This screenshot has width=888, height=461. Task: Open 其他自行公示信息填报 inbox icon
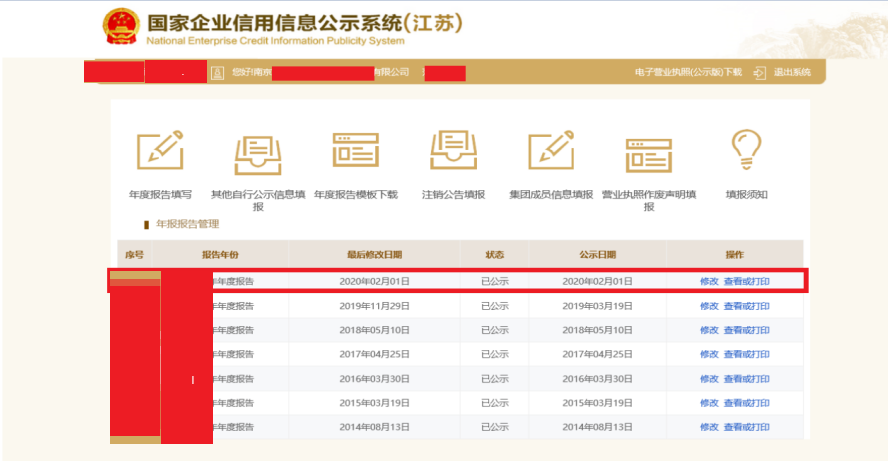click(x=258, y=155)
